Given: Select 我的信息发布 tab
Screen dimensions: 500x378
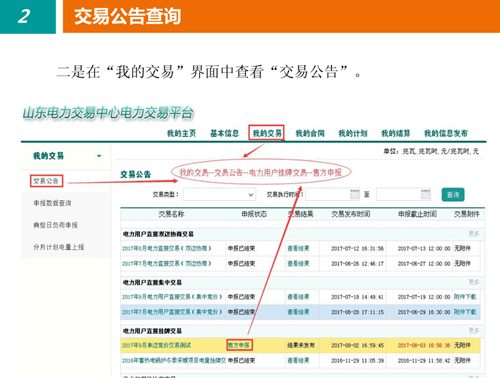Looking at the screenshot, I should (446, 133).
